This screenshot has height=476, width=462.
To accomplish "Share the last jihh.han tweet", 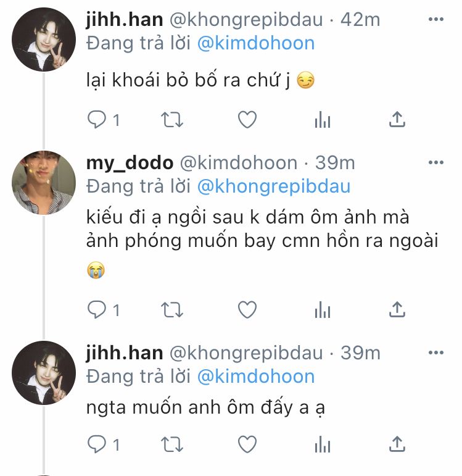I will pos(397,444).
